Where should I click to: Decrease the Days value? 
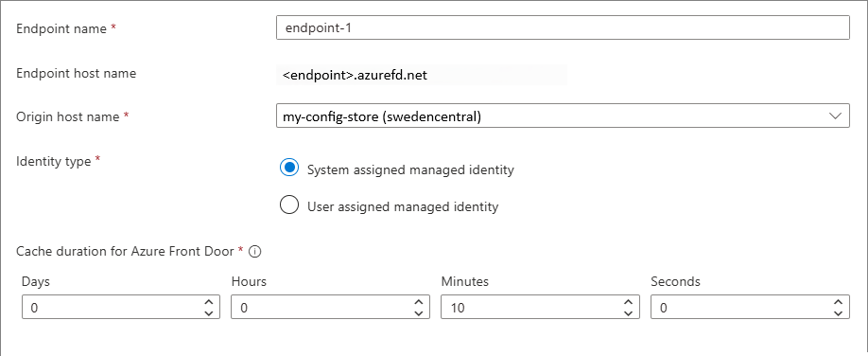click(x=209, y=312)
